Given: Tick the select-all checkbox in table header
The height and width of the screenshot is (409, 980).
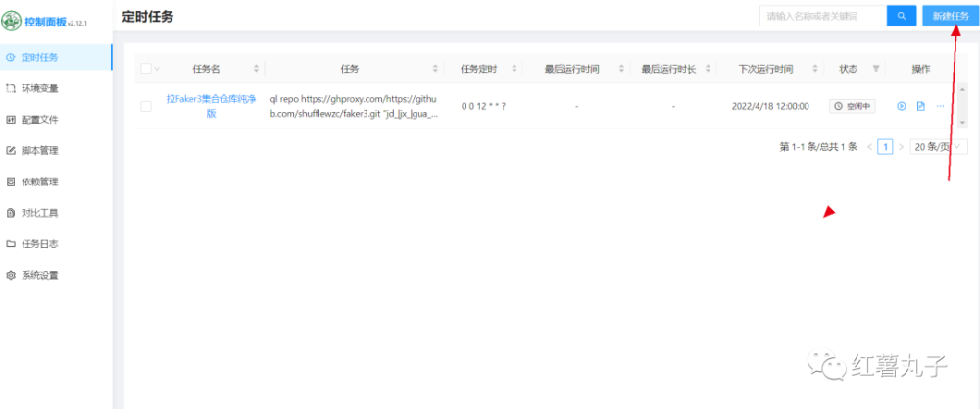Looking at the screenshot, I should pyautogui.click(x=146, y=69).
